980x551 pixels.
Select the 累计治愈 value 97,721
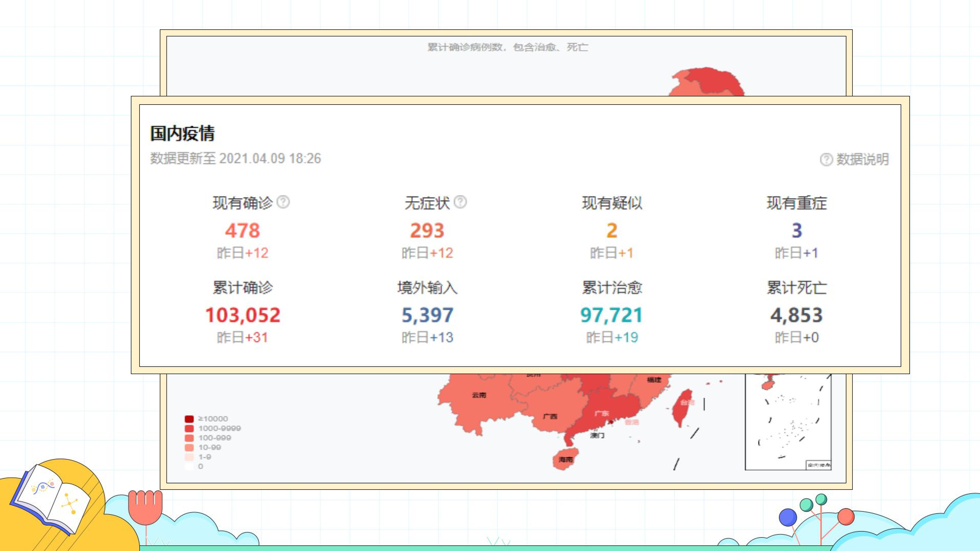click(x=611, y=315)
